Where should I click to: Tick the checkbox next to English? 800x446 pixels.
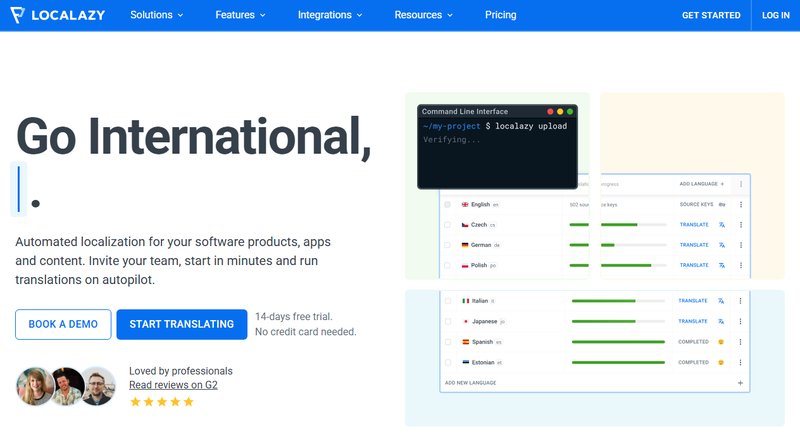pyautogui.click(x=446, y=204)
